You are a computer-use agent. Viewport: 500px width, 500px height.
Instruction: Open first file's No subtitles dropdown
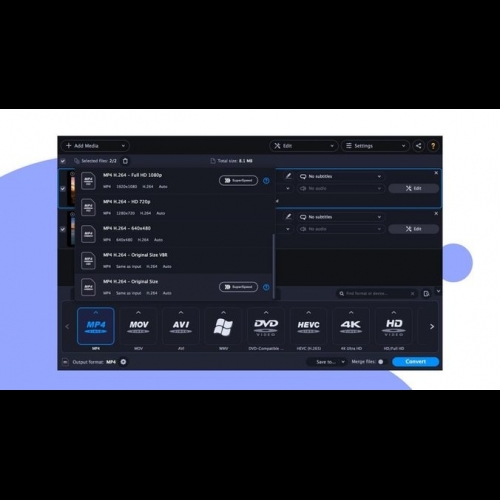click(341, 176)
